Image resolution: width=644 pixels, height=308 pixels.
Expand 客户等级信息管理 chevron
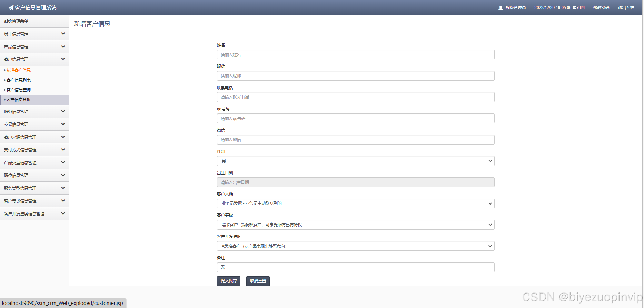[x=63, y=201]
